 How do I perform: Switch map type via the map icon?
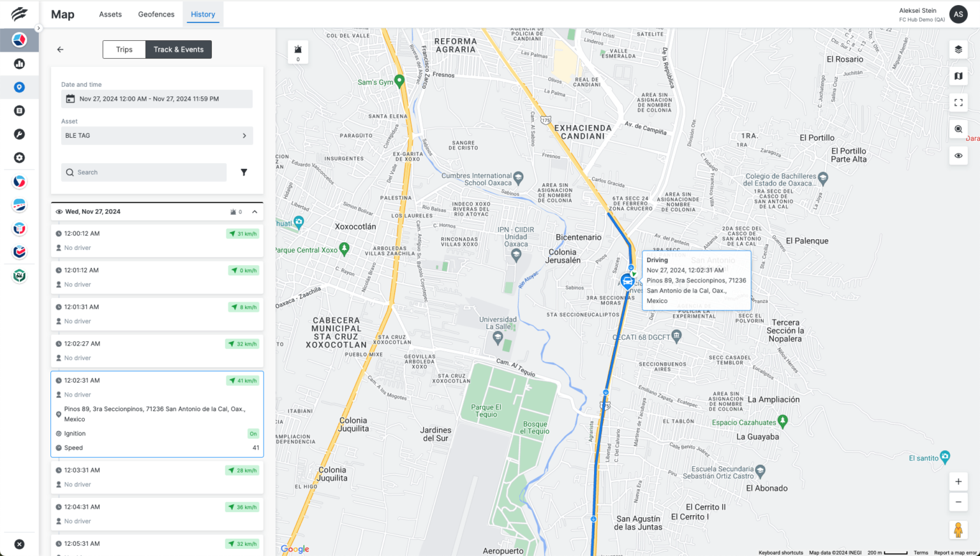(x=958, y=76)
